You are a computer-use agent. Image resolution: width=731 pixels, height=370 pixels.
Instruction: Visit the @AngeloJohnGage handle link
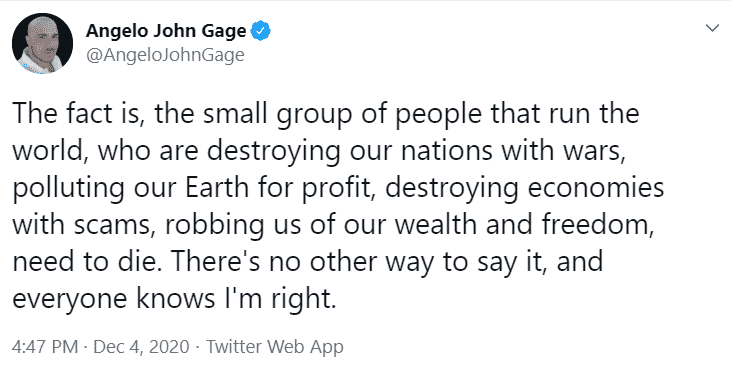click(x=165, y=55)
